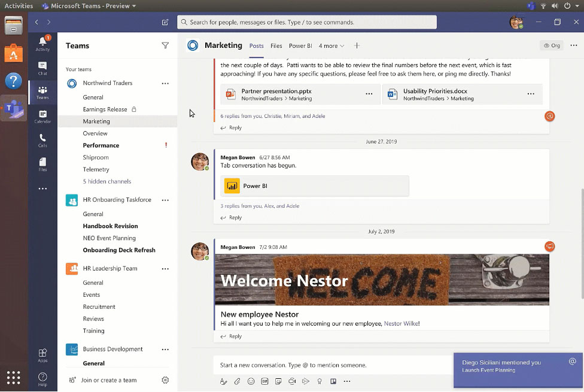This screenshot has width=584, height=392.
Task: Open the Files section in the sidebar
Action: coord(42,165)
